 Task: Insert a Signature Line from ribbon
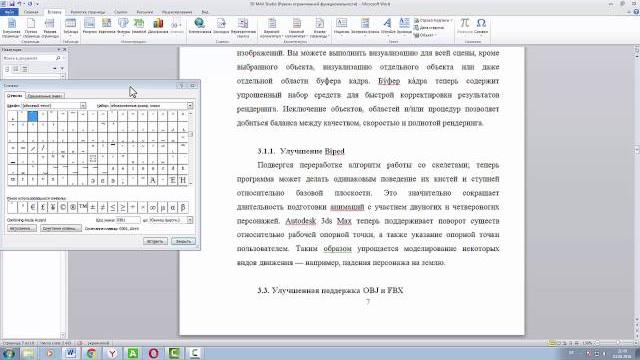(x=432, y=20)
